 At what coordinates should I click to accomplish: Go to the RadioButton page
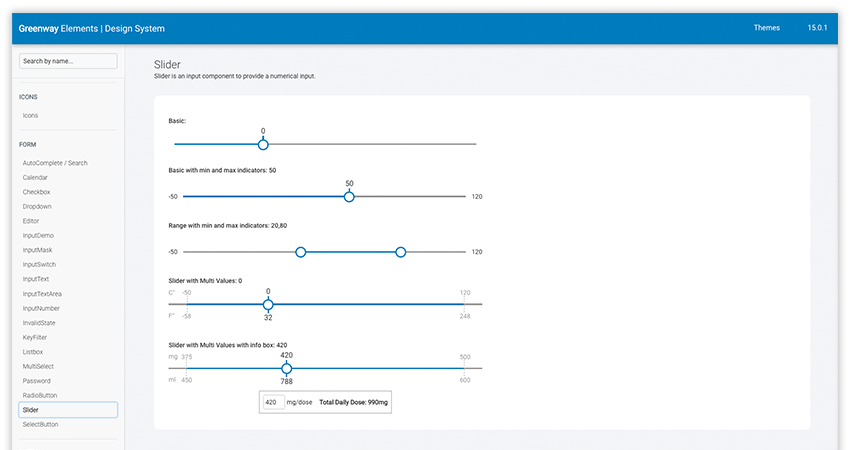pyautogui.click(x=40, y=395)
